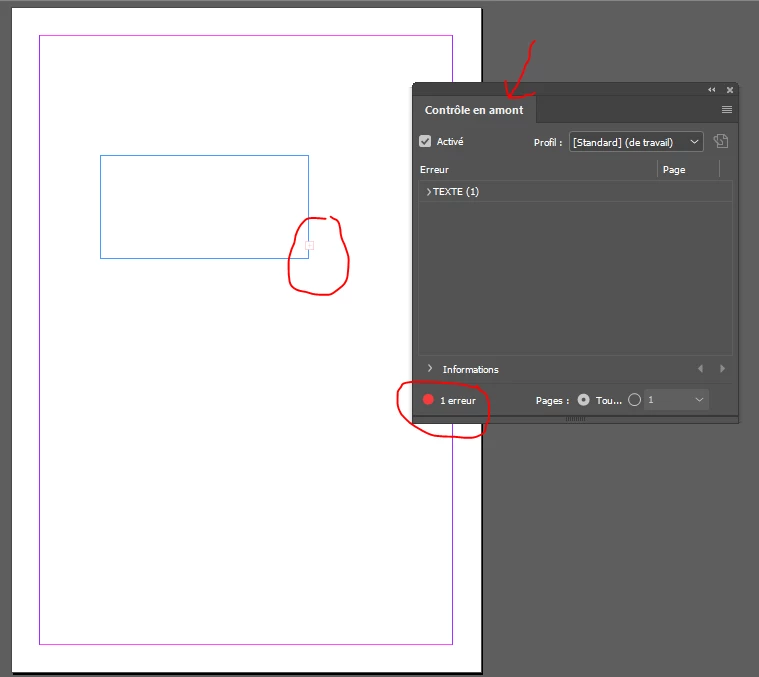
Task: Click the embed profile icon next to Profil
Action: point(720,141)
